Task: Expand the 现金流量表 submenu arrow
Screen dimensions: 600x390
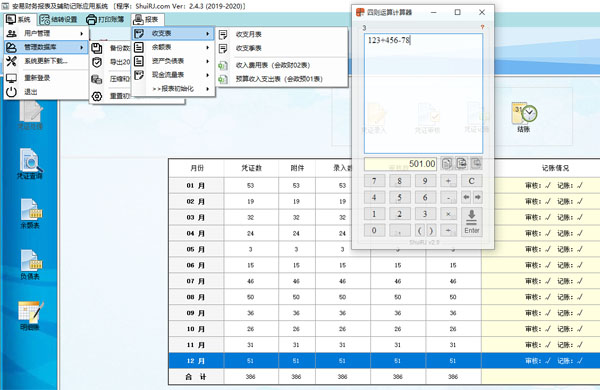Action: [207, 75]
